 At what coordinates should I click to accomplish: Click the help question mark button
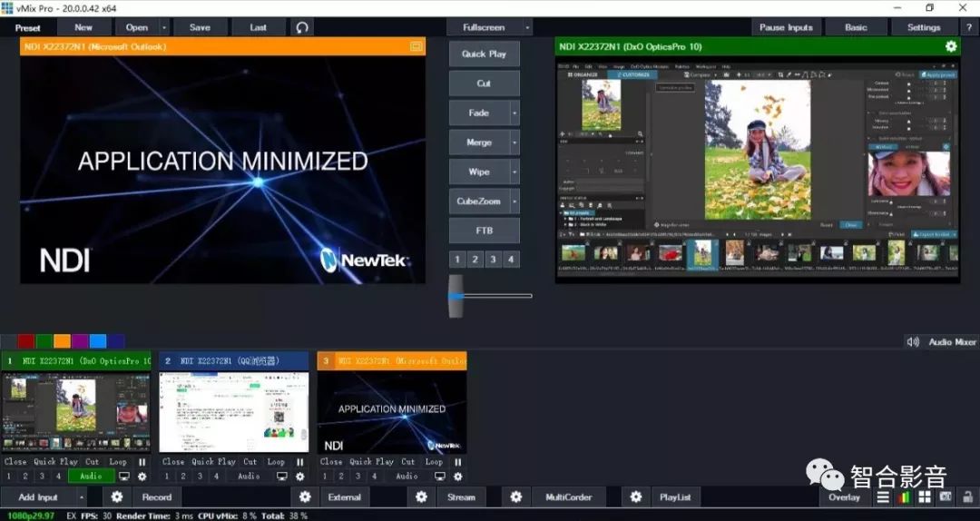[969, 27]
